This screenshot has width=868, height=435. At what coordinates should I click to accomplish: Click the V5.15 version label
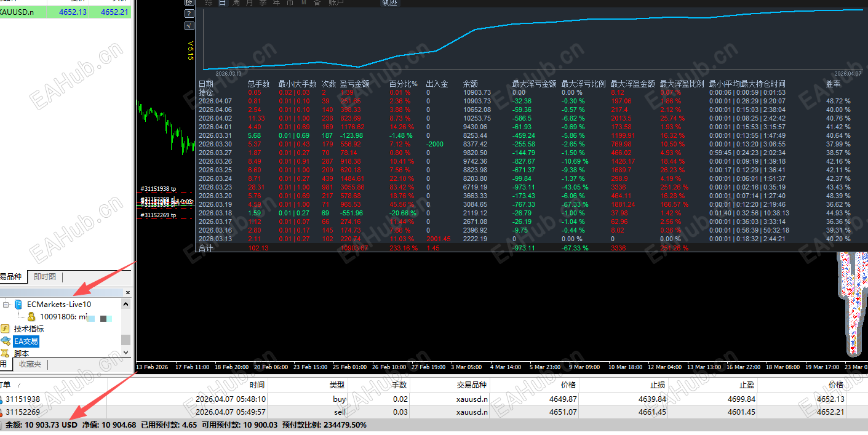pyautogui.click(x=190, y=51)
